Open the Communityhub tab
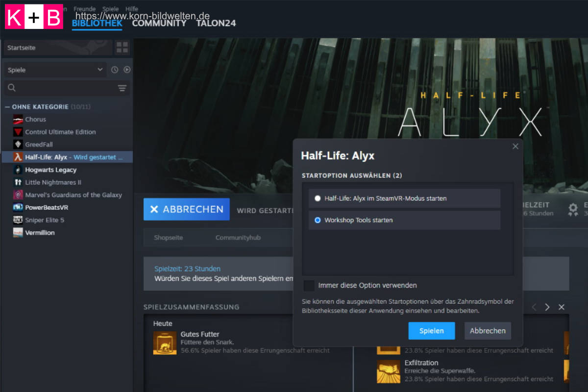The image size is (588, 392). pyautogui.click(x=238, y=238)
